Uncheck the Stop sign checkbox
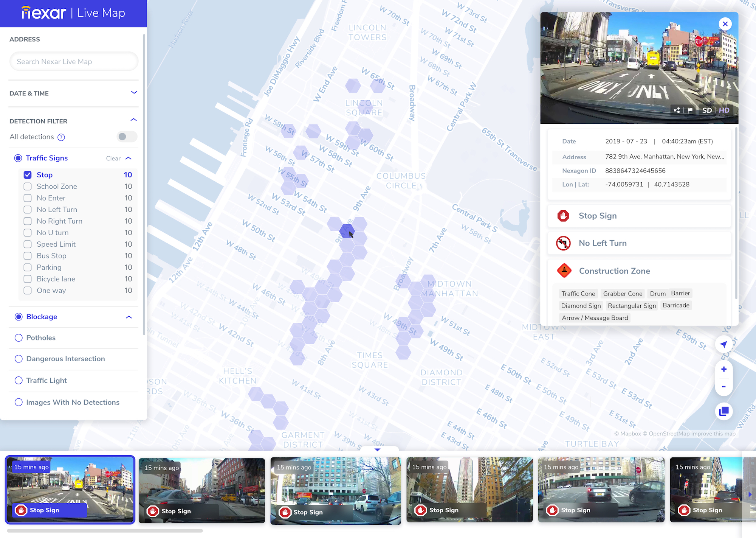The image size is (756, 538). click(x=28, y=175)
